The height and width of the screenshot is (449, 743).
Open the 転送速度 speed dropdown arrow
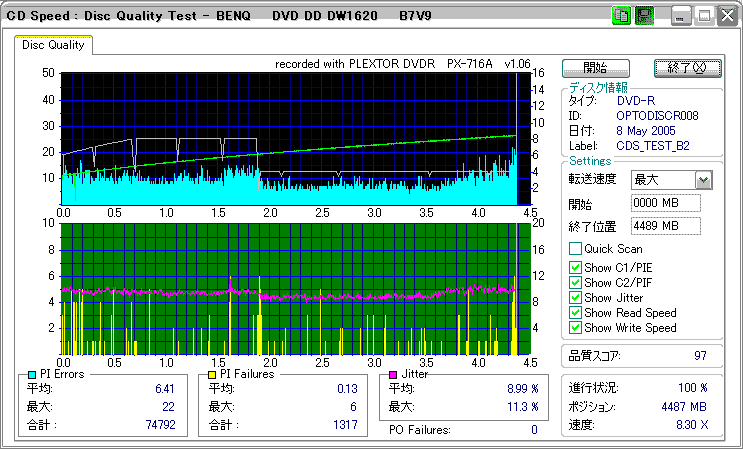(703, 180)
